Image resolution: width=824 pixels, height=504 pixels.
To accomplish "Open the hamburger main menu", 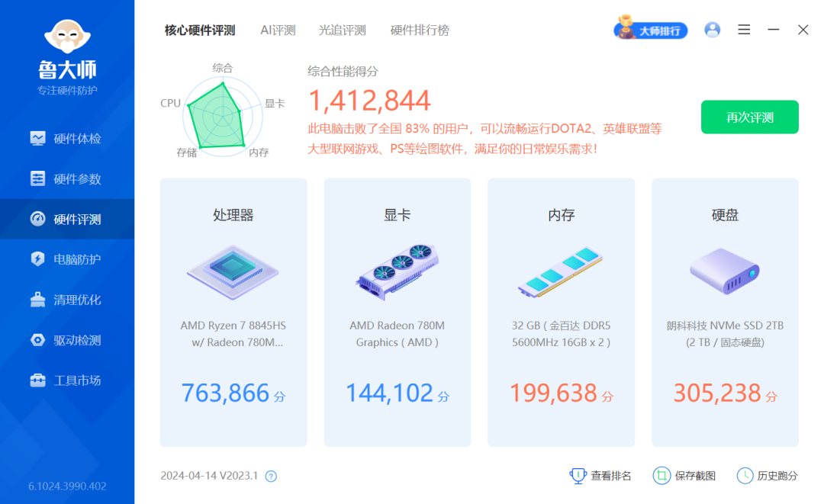I will [x=744, y=30].
